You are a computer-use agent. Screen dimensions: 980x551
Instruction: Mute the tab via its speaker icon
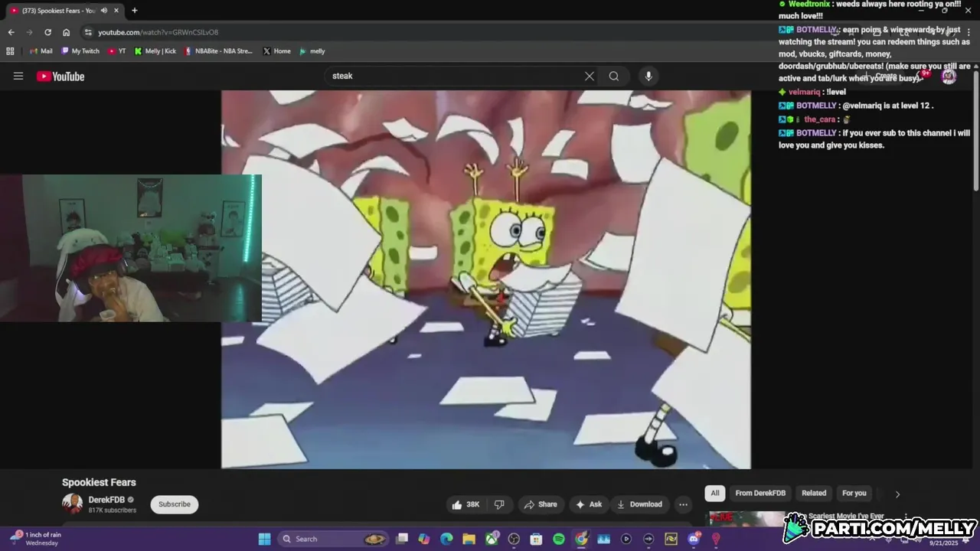[103, 11]
